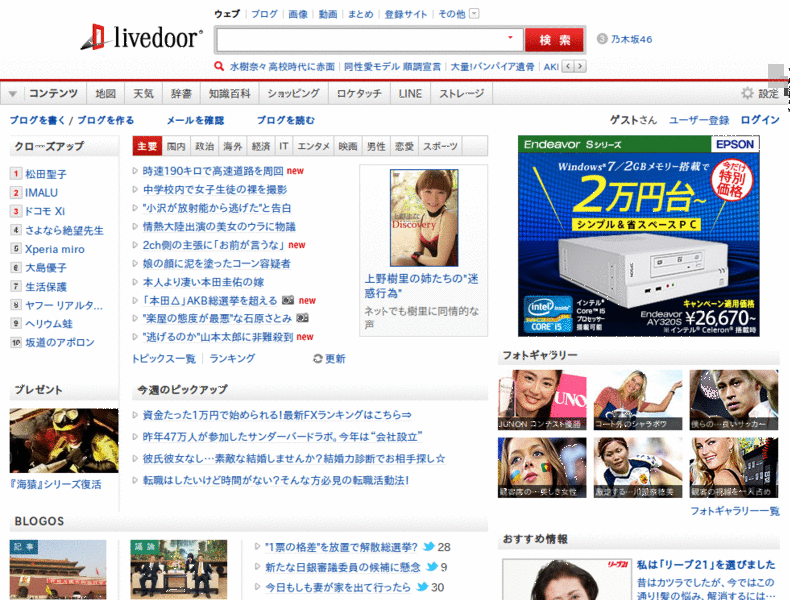Click the red magnifier trending icon
The image size is (800, 600).
click(219, 66)
